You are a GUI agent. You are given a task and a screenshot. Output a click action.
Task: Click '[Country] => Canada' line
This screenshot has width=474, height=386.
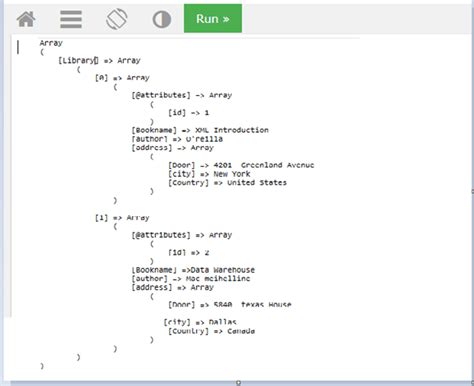(211, 331)
